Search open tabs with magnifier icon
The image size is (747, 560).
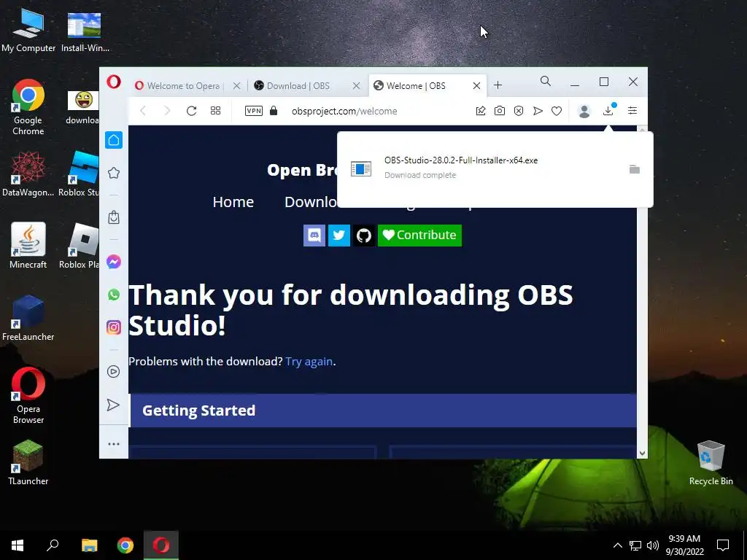pos(546,82)
